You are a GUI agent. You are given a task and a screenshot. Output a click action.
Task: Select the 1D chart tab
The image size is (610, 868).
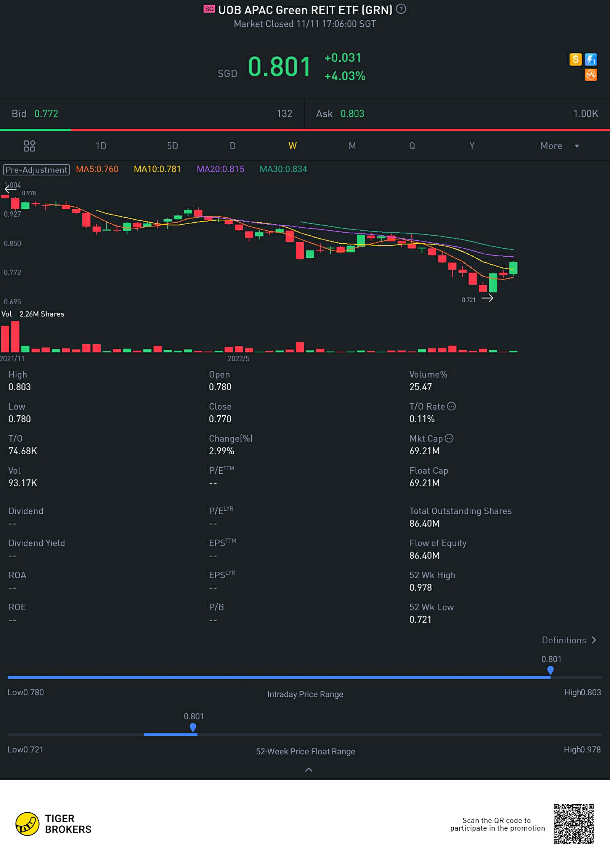point(101,146)
